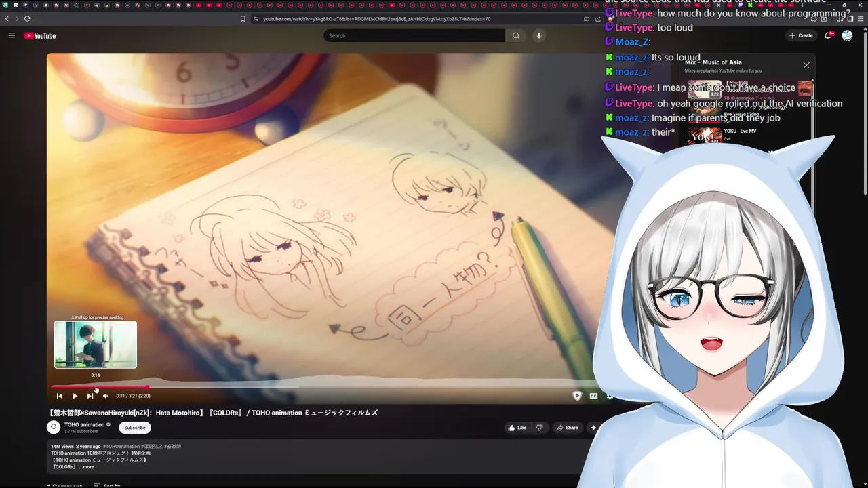Expand description with ...more
The image size is (868, 488).
(86, 467)
